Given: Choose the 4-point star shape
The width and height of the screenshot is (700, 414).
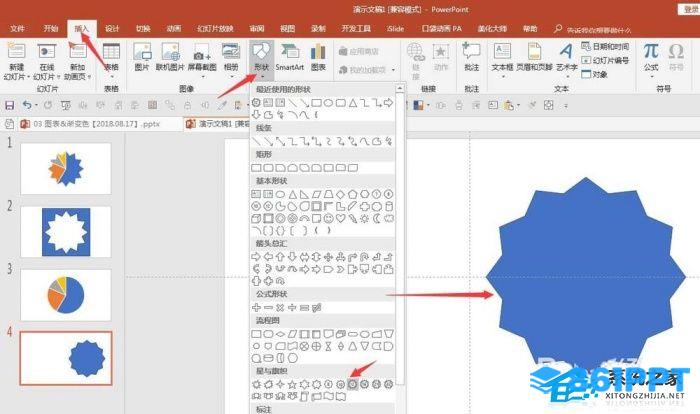Looking at the screenshot, I should coord(280,384).
